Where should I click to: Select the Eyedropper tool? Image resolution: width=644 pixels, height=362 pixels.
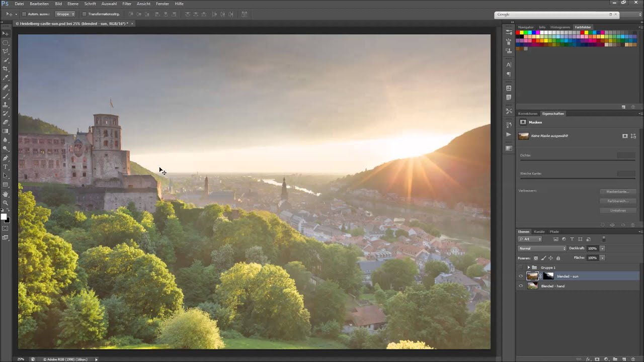[x=6, y=78]
